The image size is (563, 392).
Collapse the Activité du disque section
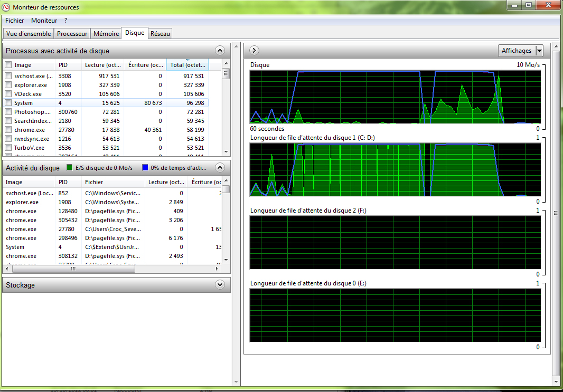coord(220,168)
